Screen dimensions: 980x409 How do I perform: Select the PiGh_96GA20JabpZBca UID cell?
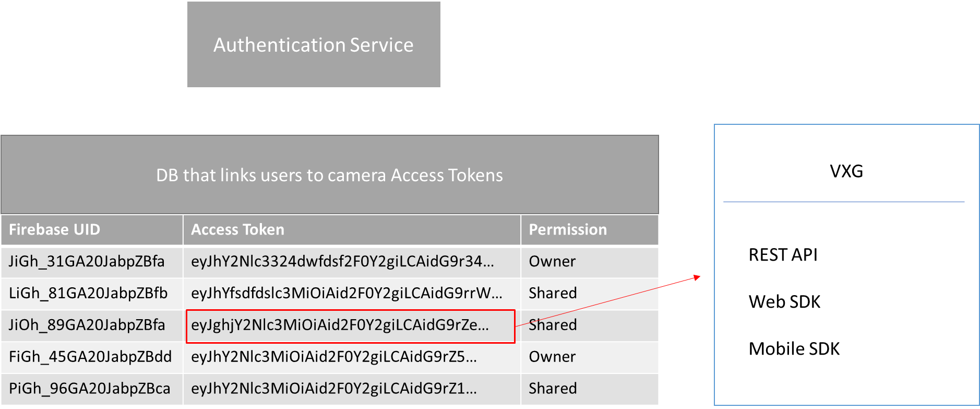[x=90, y=389]
